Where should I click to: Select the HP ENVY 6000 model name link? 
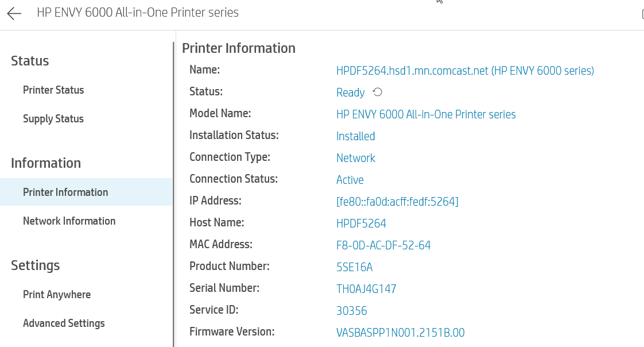click(426, 114)
